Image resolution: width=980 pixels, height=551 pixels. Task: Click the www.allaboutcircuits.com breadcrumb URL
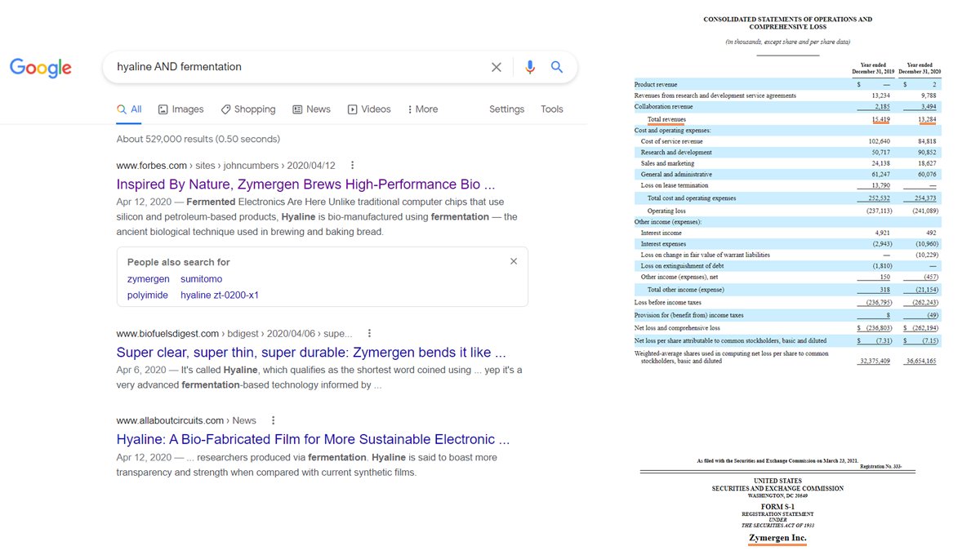(186, 420)
